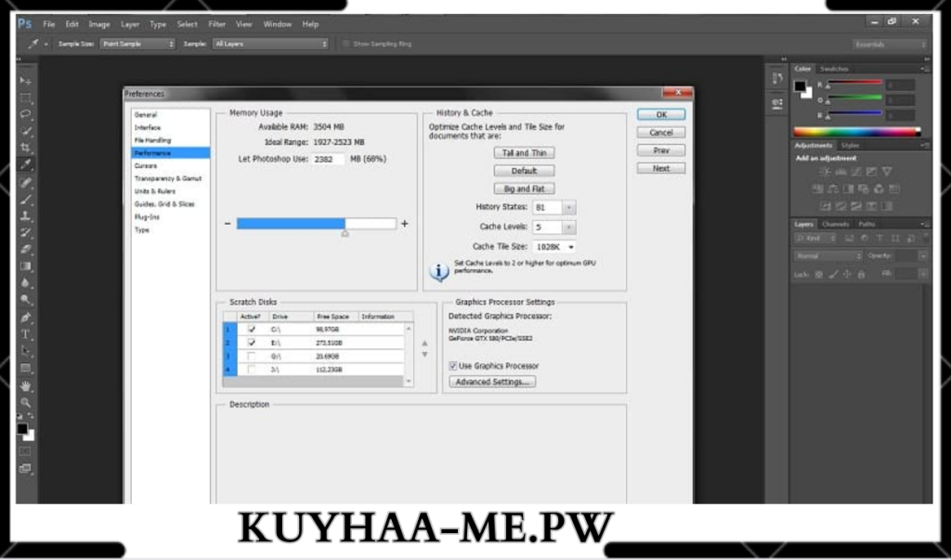The width and height of the screenshot is (951, 560).
Task: Select the Rectangular Marquee tool
Action: [x=25, y=98]
